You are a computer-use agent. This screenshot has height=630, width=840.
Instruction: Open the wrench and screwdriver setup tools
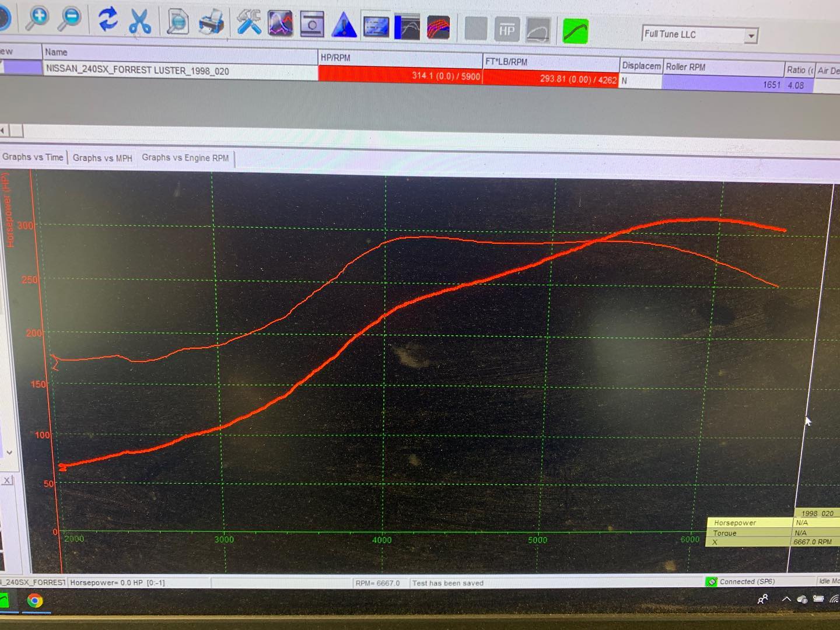pyautogui.click(x=249, y=24)
